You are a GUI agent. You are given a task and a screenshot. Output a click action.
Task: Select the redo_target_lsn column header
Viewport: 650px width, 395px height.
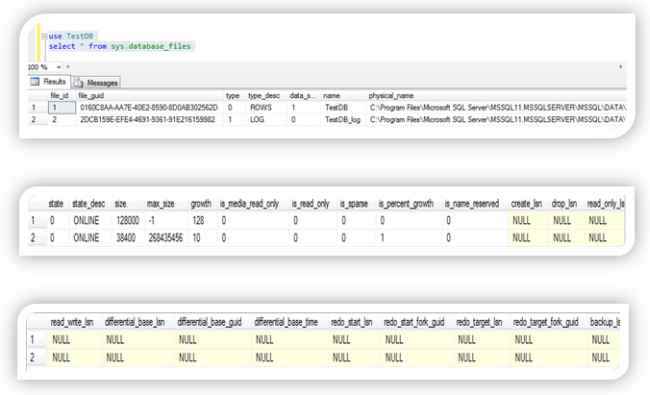[479, 322]
